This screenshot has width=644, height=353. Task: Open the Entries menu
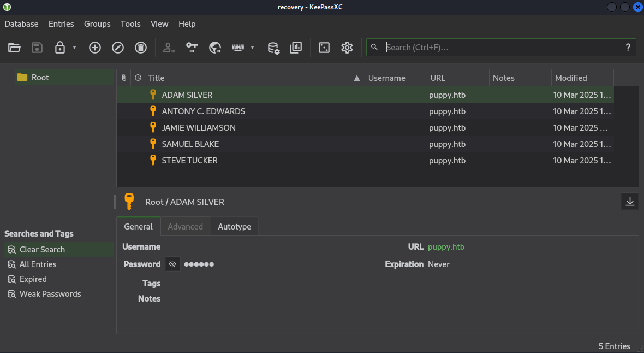point(61,24)
